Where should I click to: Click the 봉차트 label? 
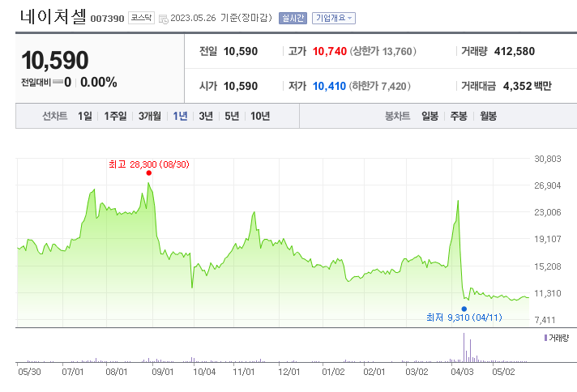pos(397,116)
